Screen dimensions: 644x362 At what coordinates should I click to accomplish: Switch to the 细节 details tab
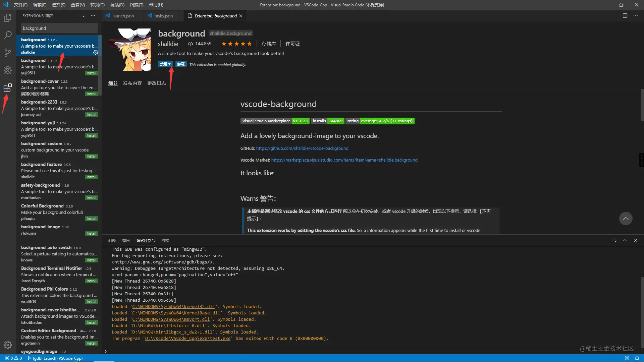[x=113, y=83]
